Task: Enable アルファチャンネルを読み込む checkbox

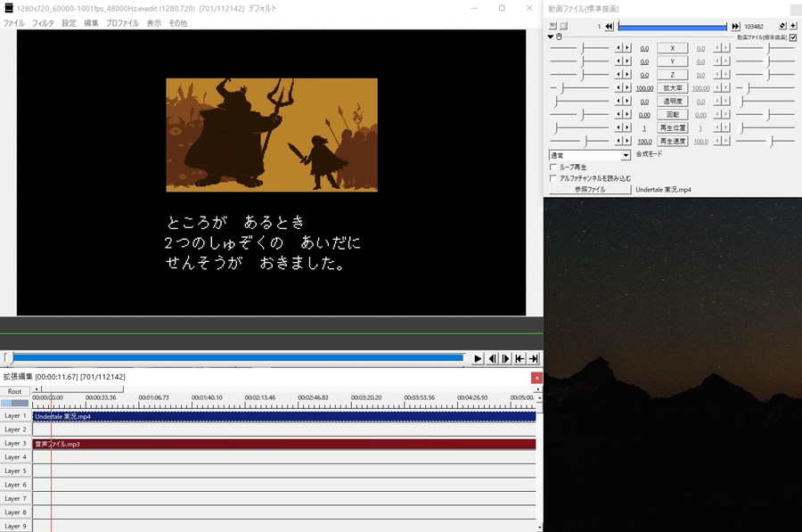Action: 552,178
